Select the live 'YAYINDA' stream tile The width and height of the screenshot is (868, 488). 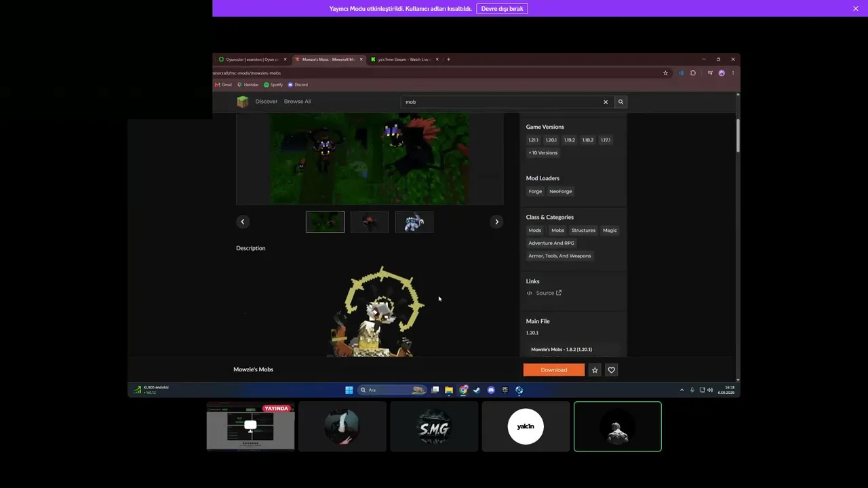tap(251, 426)
